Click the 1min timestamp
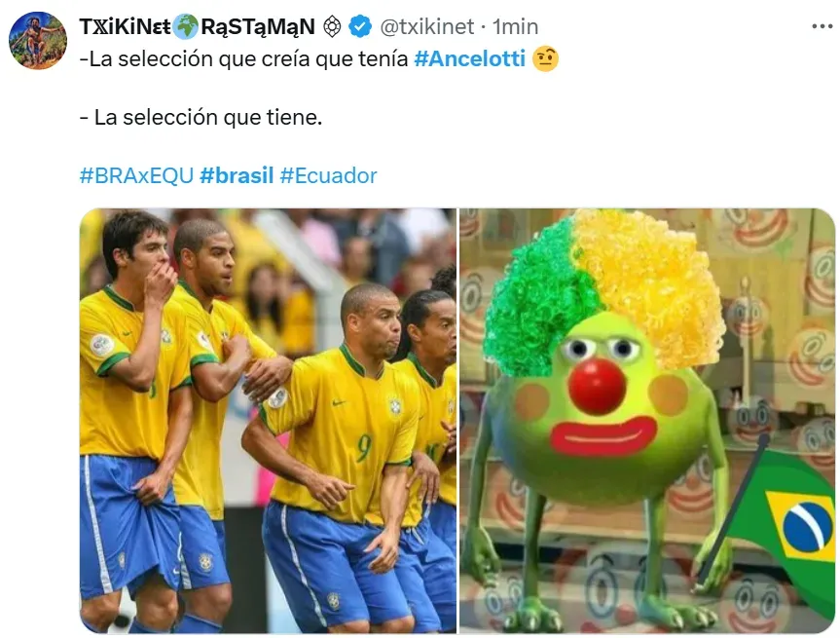 515,26
